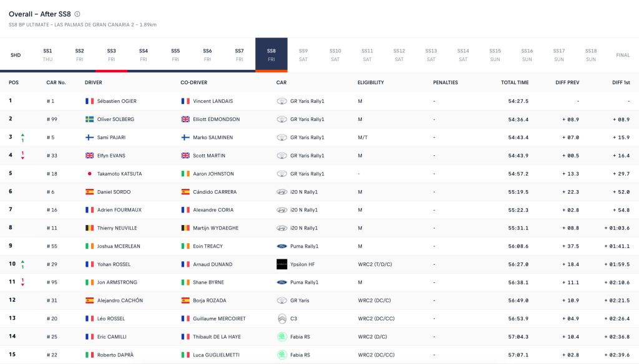This screenshot has height=364, width=639.
Task: Click the Skoda logo in Camilli's row
Action: (x=282, y=337)
